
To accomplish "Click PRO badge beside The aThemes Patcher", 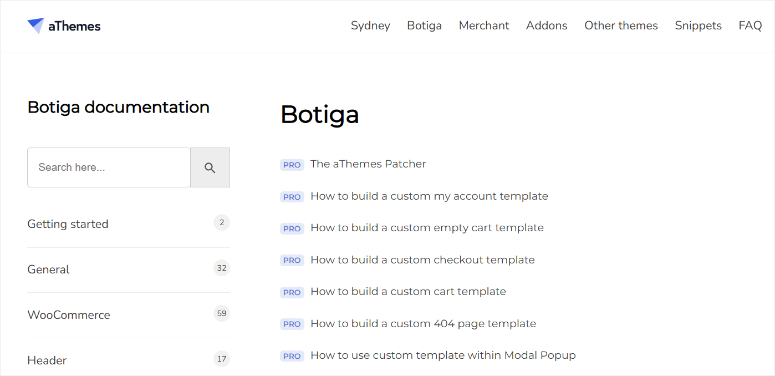I will [x=292, y=165].
